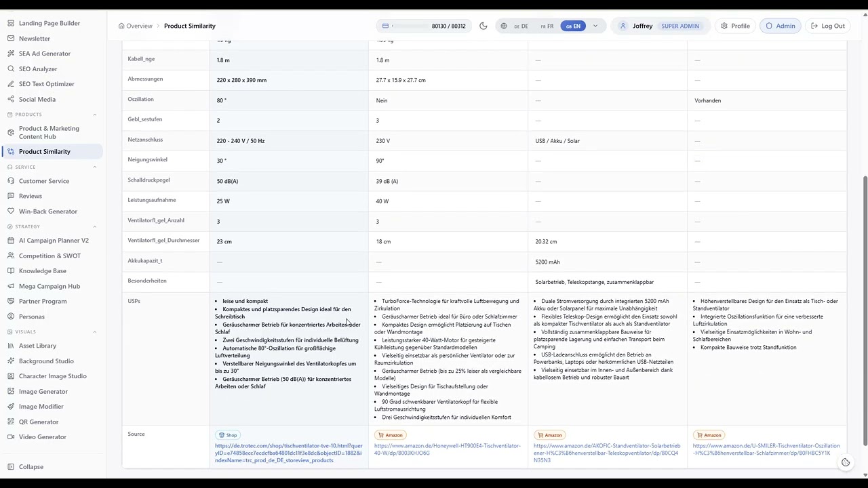This screenshot has width=868, height=488.
Task: Open Admin panel
Action: pyautogui.click(x=781, y=26)
